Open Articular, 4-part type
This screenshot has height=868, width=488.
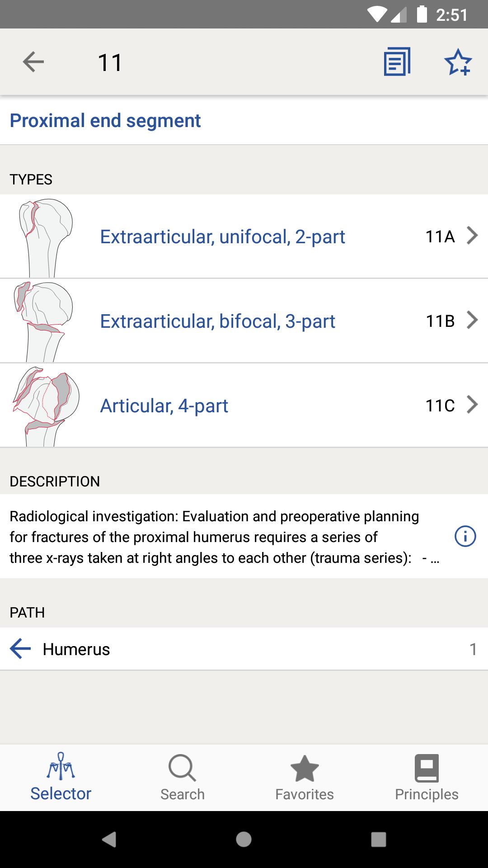[x=164, y=406]
